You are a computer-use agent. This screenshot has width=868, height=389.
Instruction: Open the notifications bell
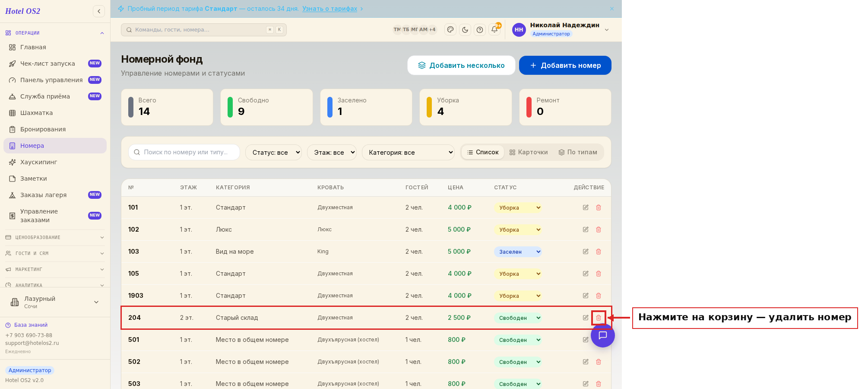tap(494, 30)
